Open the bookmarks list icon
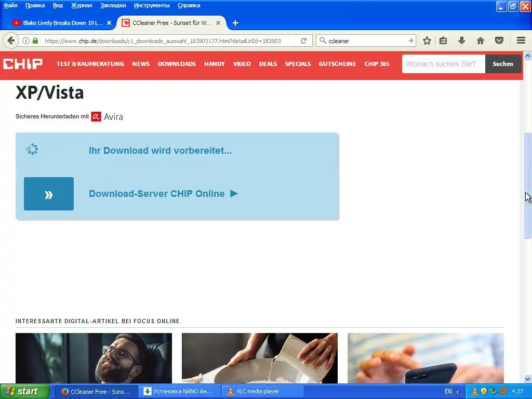The image size is (532, 399). click(x=443, y=41)
